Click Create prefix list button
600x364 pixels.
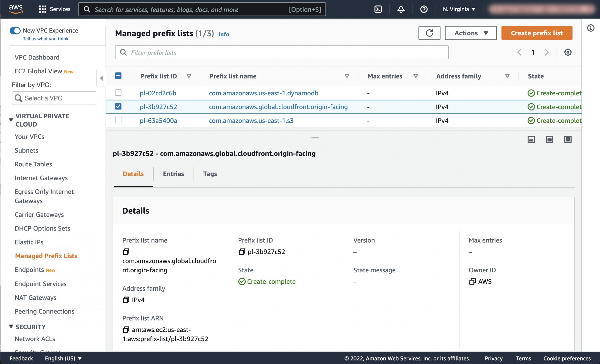[x=537, y=33]
